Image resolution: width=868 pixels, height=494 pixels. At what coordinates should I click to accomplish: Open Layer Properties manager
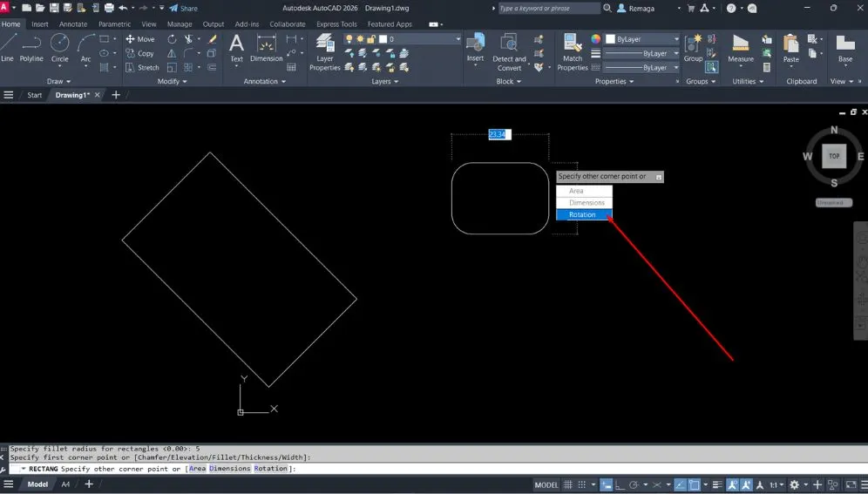click(x=325, y=51)
